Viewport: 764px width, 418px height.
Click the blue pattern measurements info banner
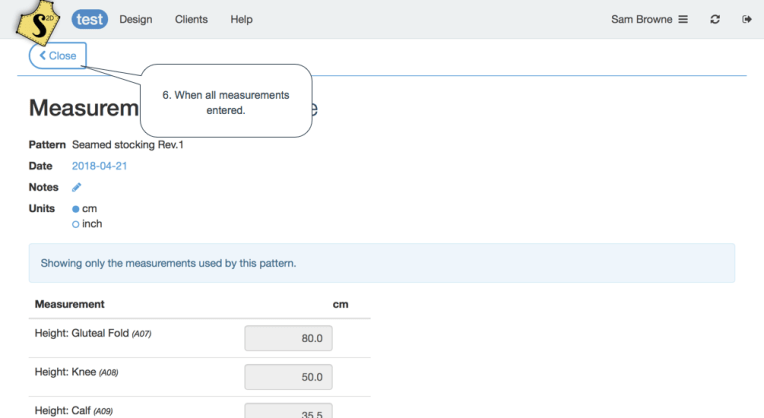(381, 263)
